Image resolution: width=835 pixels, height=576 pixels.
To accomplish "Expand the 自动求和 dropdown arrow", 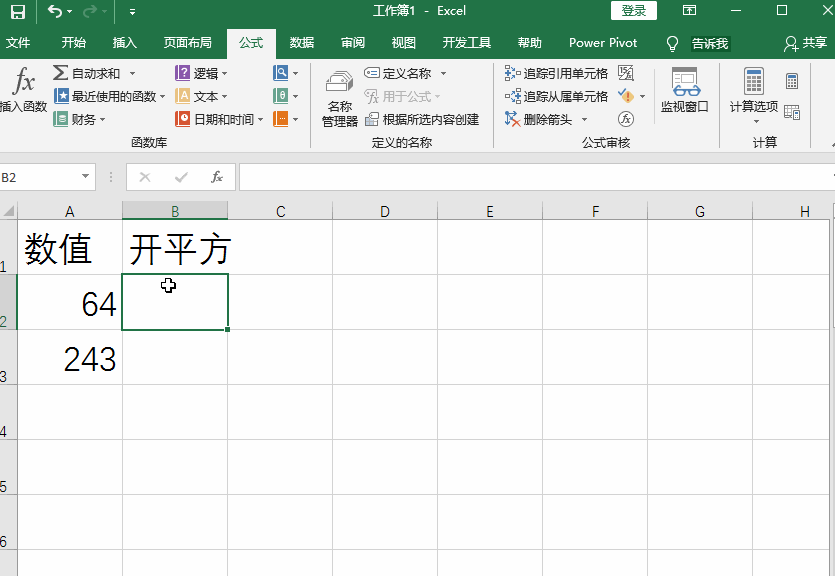I will coord(132,73).
